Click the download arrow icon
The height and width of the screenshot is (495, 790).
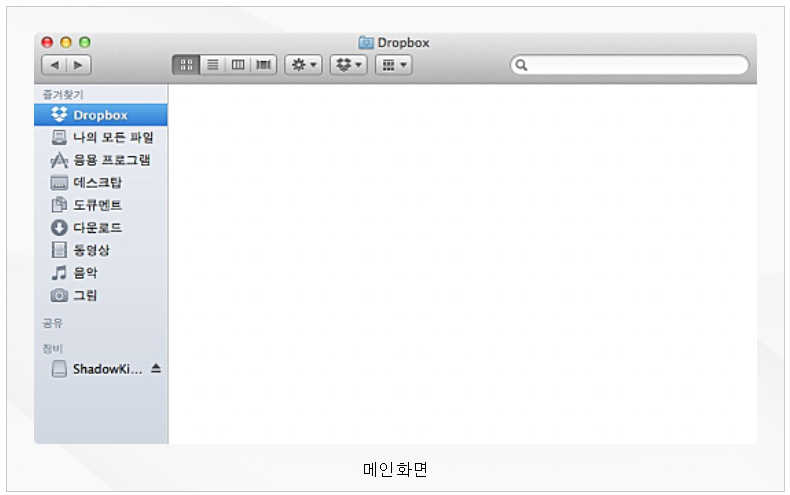[x=59, y=227]
